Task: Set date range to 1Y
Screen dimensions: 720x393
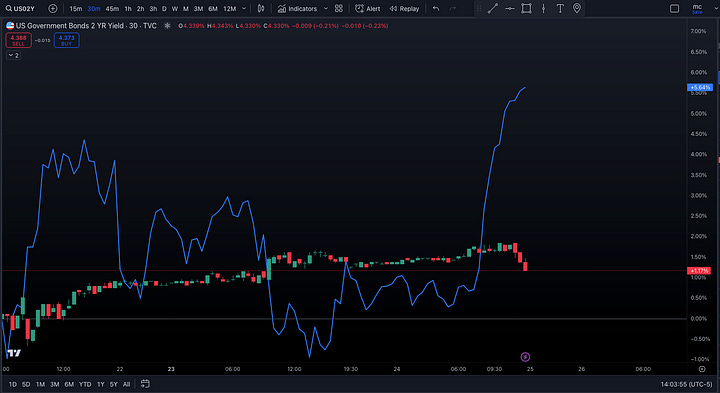Action: click(x=101, y=384)
